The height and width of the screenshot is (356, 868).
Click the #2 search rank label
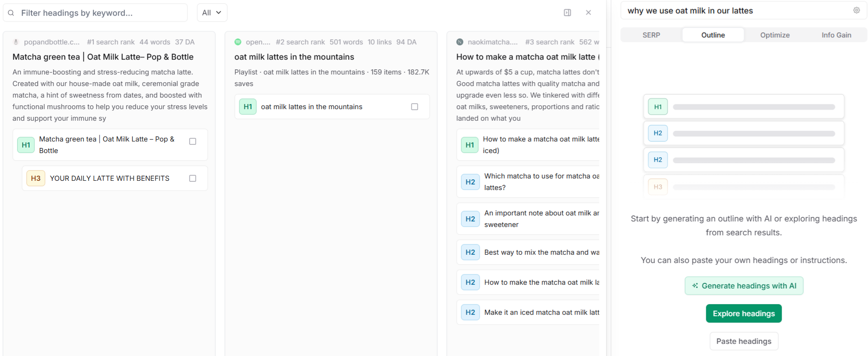click(300, 42)
